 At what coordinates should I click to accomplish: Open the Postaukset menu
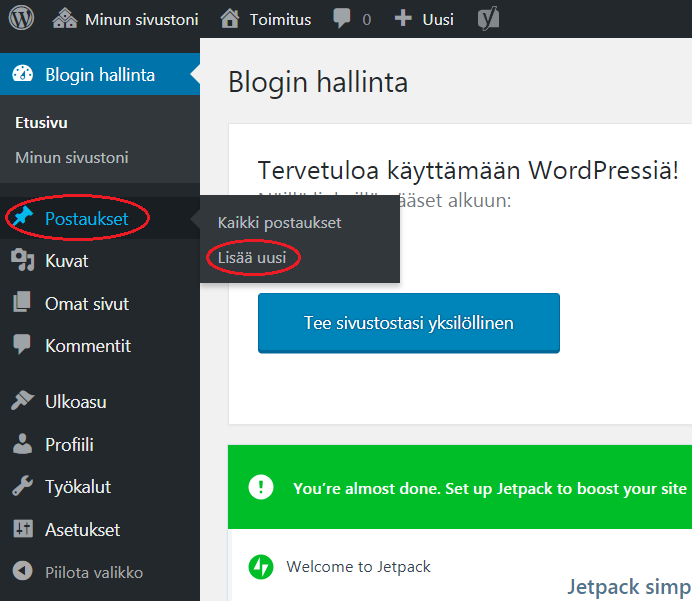click(x=86, y=218)
